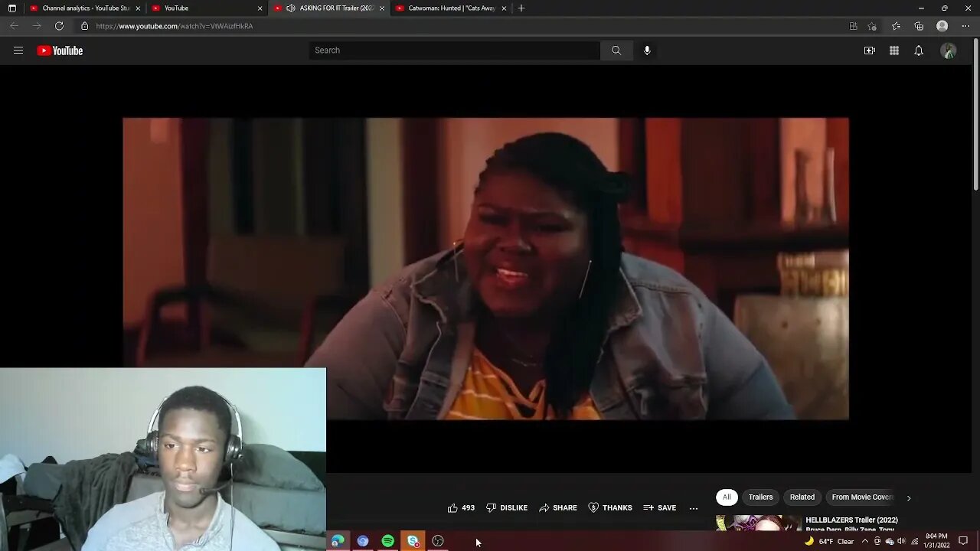This screenshot has width=980, height=551.
Task: Select the All filter chip
Action: (727, 497)
